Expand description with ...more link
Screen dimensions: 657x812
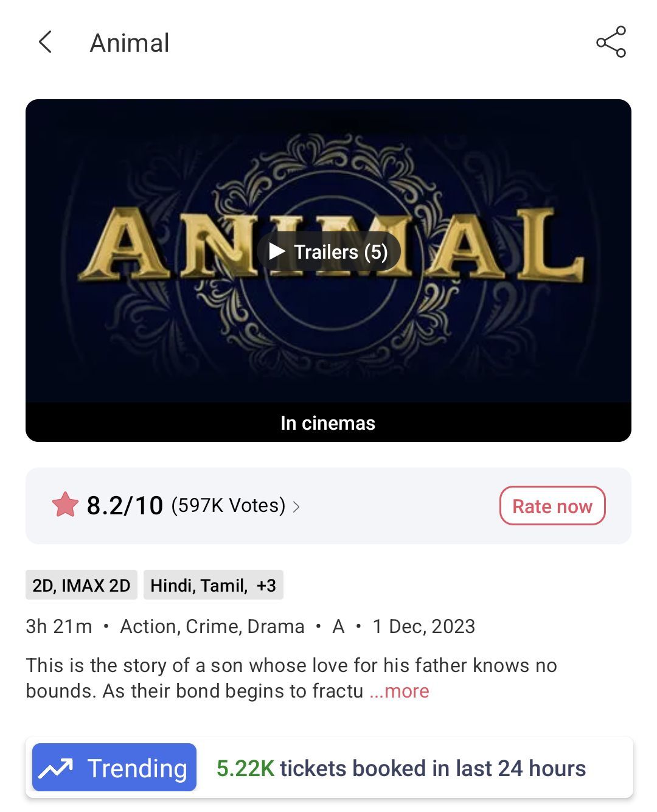pyautogui.click(x=399, y=691)
